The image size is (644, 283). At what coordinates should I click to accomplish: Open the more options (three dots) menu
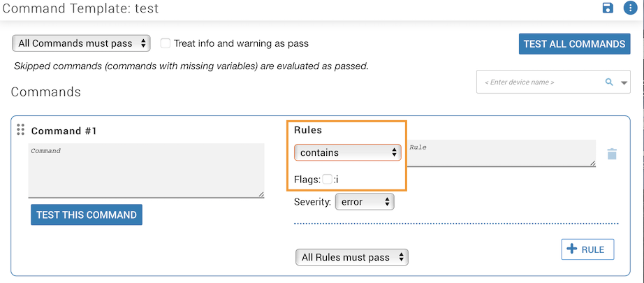coord(629,8)
